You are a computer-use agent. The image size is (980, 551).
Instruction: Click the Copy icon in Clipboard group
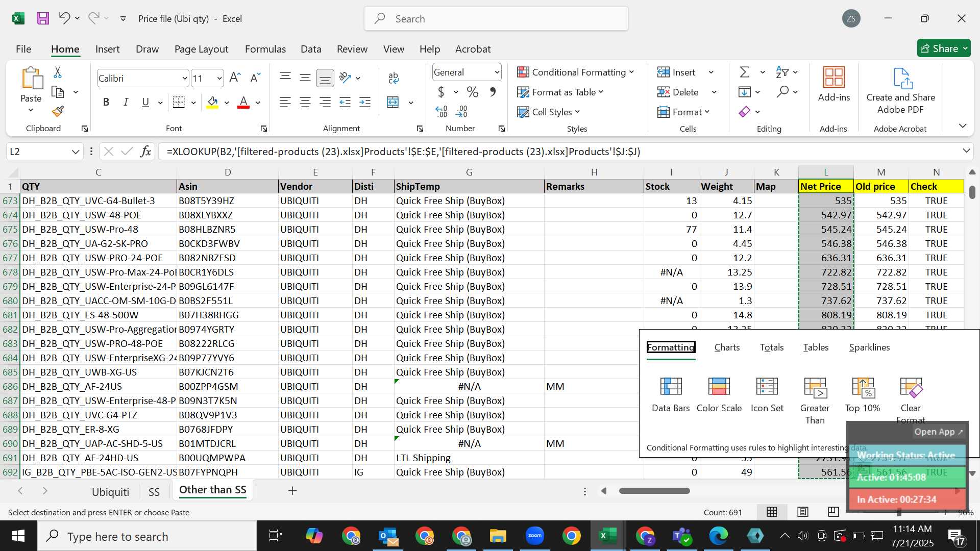(x=58, y=92)
